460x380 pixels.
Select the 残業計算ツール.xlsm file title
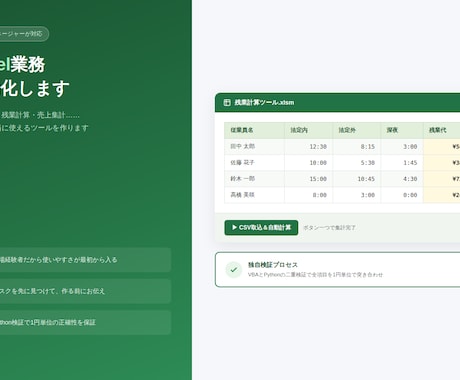[x=264, y=102]
